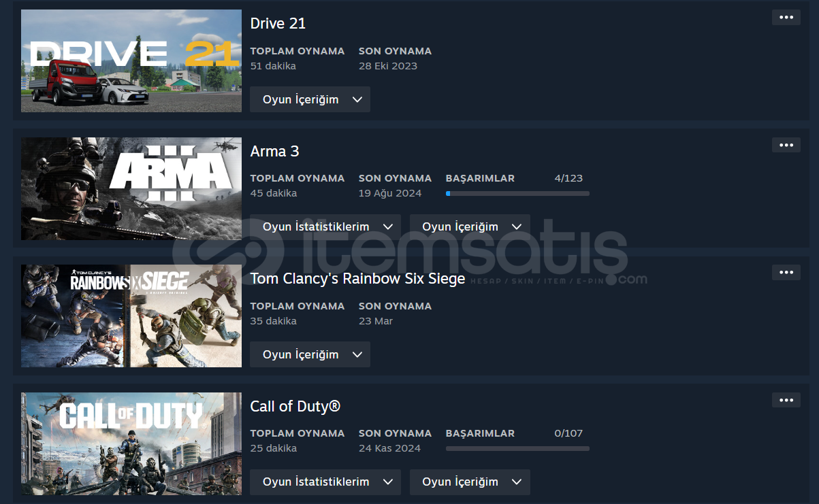Click the 25 dakika playtime value
Viewport: 819px width, 504px height.
coord(273,448)
